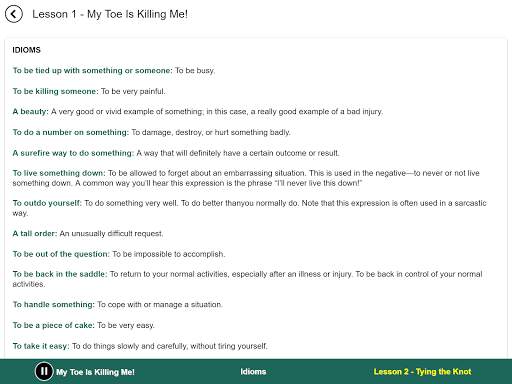This screenshot has width=512, height=384.
Task: Click definition 'To be impossible to accomplish.'
Action: tap(169, 254)
